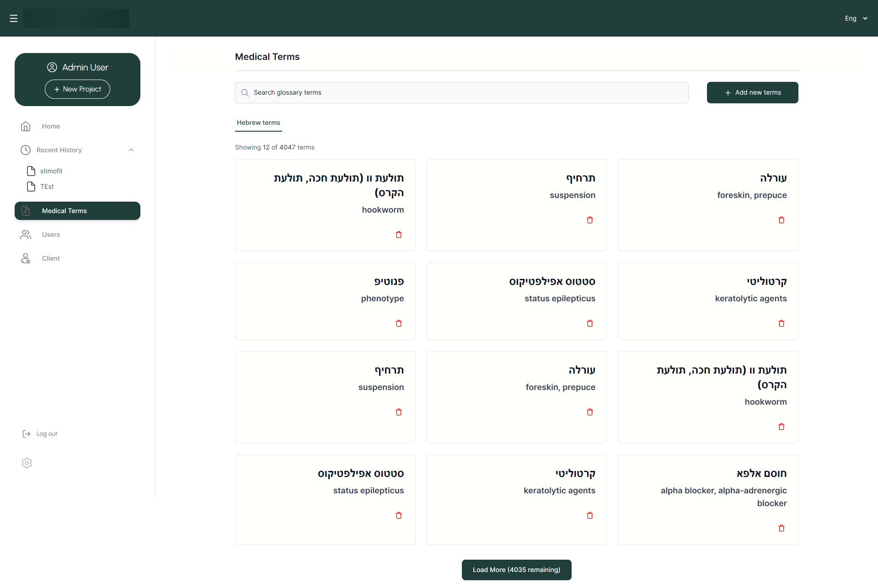Open the stimofil recent project
Image resolution: width=878 pixels, height=588 pixels.
[x=51, y=171]
